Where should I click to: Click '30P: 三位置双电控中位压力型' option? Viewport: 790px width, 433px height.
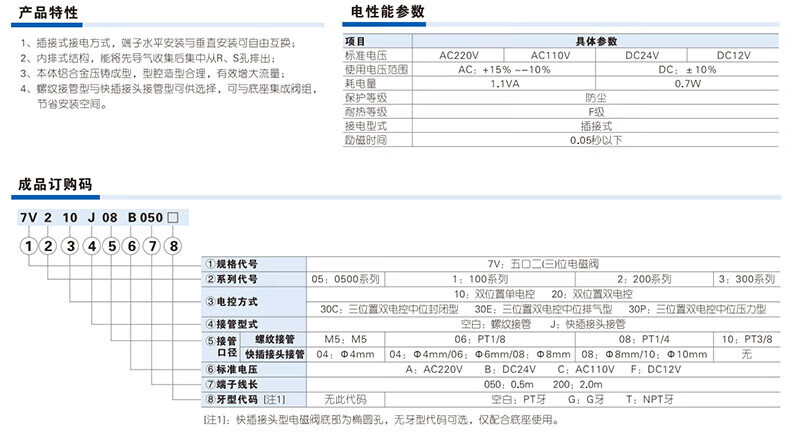click(697, 309)
